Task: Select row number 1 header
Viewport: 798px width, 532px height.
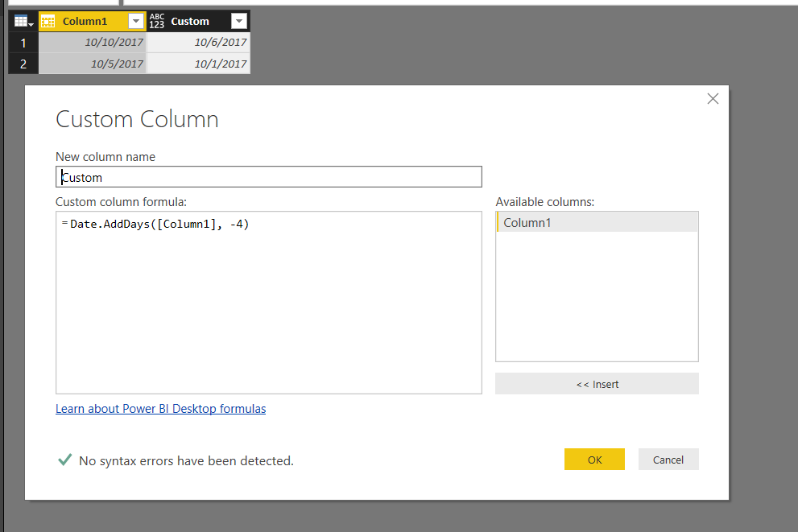Action: 23,43
